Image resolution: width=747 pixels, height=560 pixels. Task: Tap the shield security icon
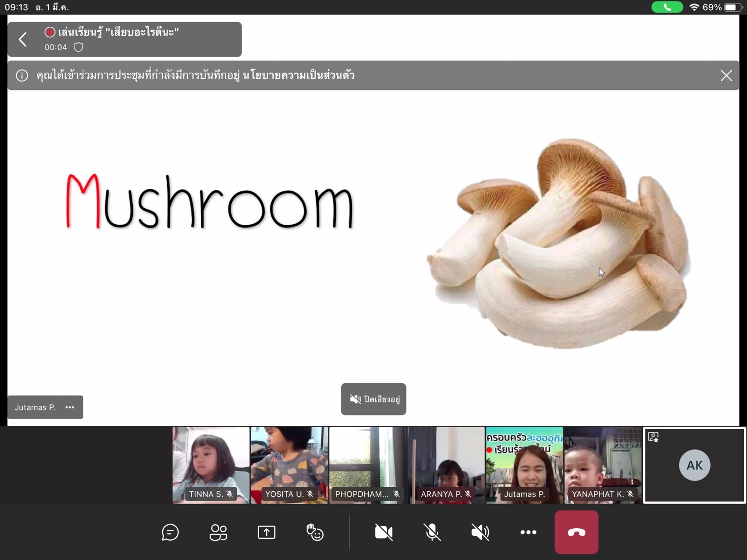click(x=78, y=47)
